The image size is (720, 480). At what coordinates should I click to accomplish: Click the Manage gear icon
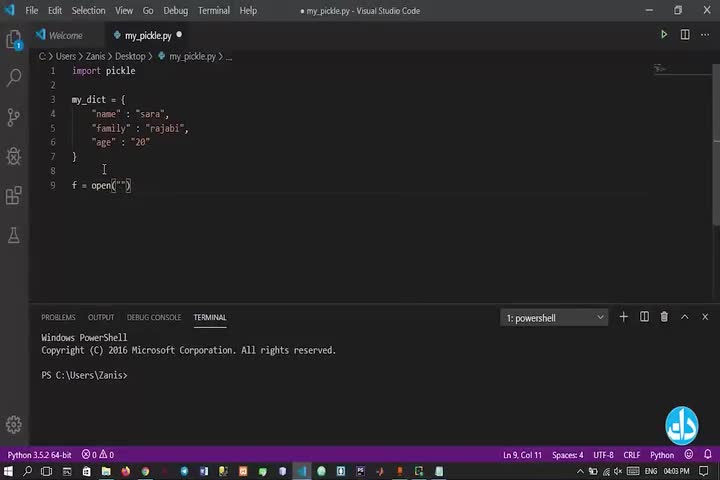[x=14, y=424]
